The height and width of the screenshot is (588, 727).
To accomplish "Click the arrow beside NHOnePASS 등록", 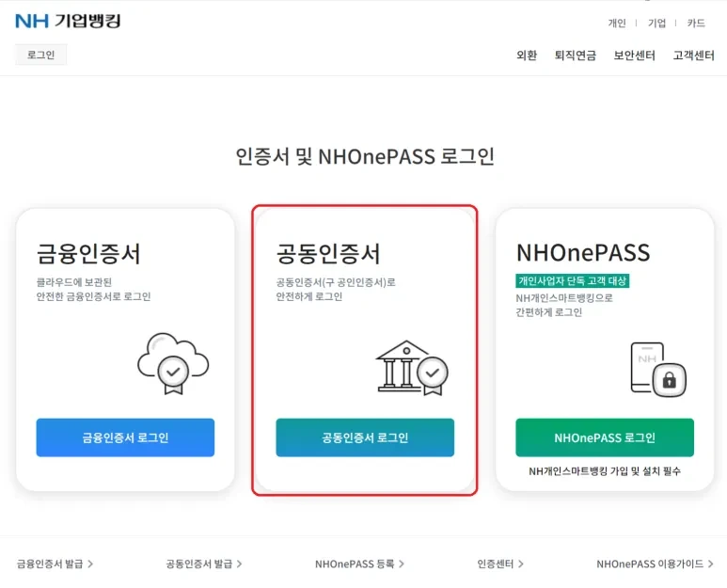I will coord(402,564).
